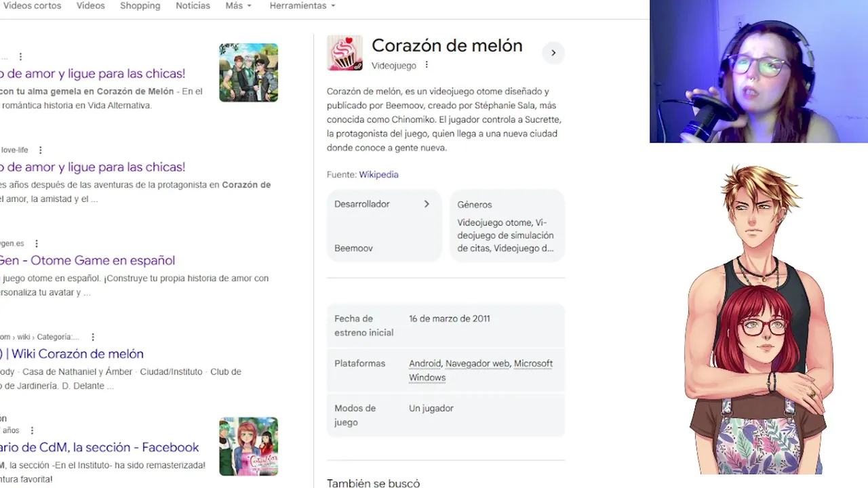Open options menu next to wiki Categoría result
The height and width of the screenshot is (488, 868).
[x=93, y=337]
